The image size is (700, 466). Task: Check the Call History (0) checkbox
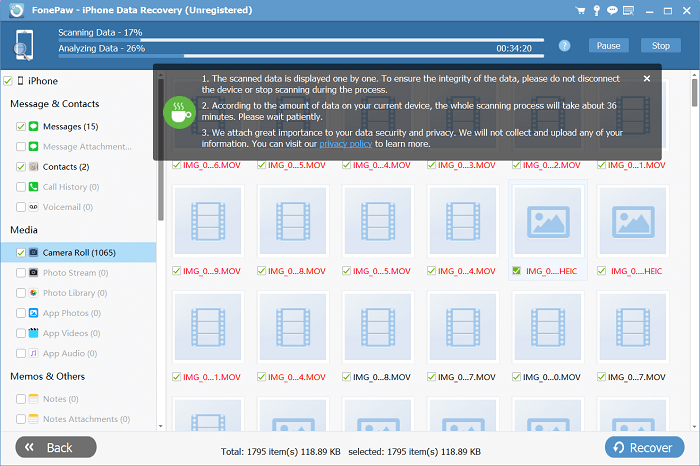point(21,187)
